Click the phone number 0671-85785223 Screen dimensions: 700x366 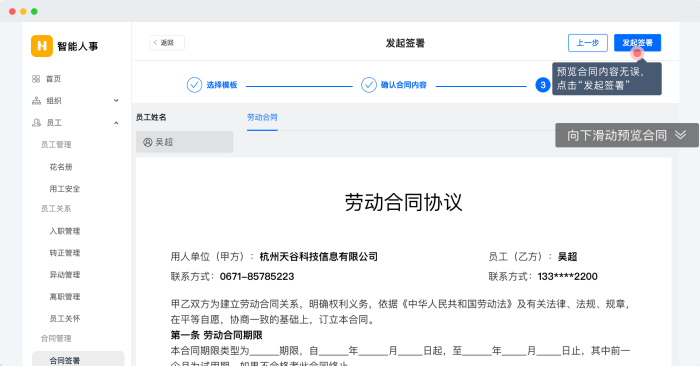(x=257, y=277)
